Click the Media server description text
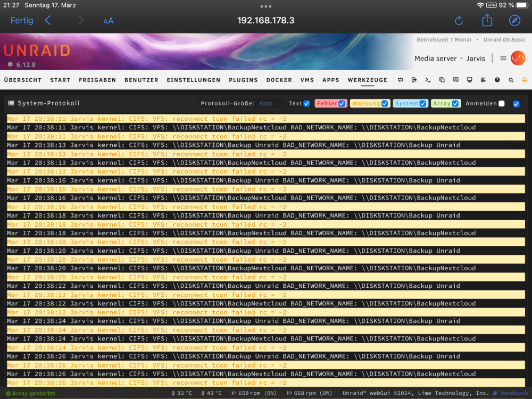Viewport: 532px width, 399px height. tap(435, 59)
